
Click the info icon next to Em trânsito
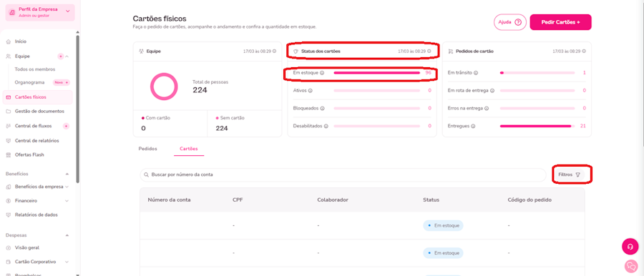point(476,73)
